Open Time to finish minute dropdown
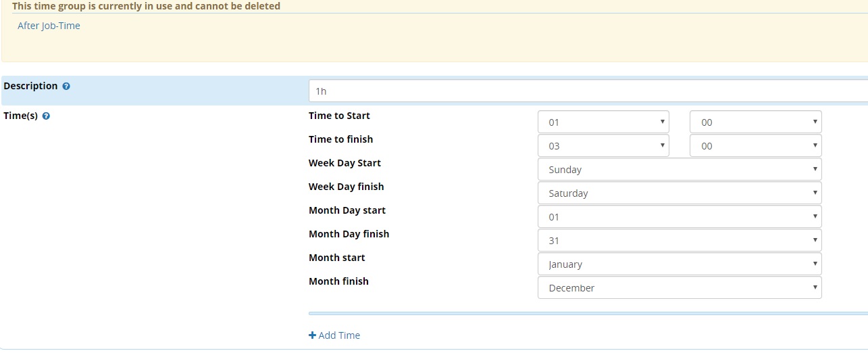The width and height of the screenshot is (868, 353). click(x=755, y=146)
